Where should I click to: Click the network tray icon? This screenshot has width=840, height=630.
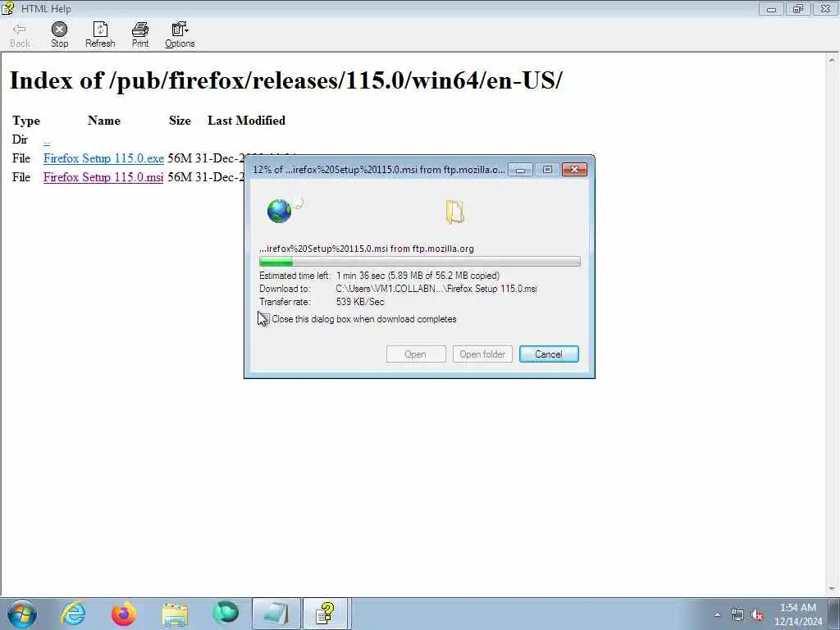tap(737, 615)
